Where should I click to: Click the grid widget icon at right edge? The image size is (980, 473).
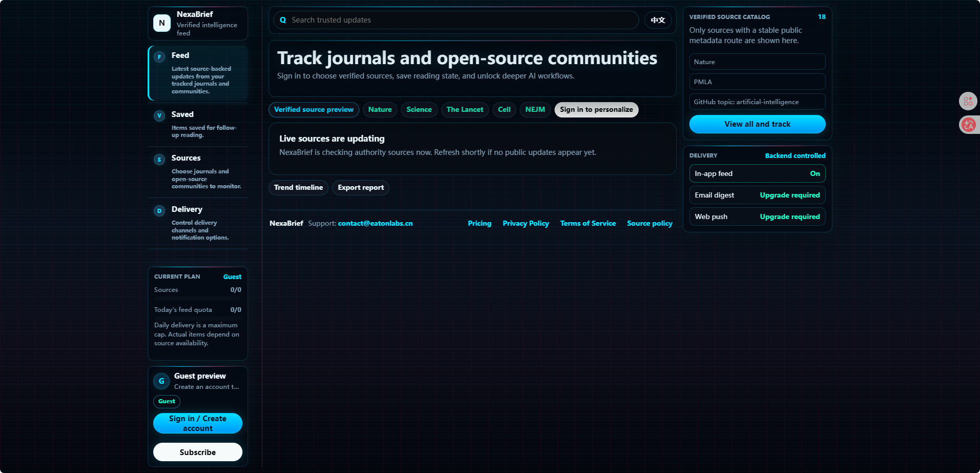tap(968, 101)
